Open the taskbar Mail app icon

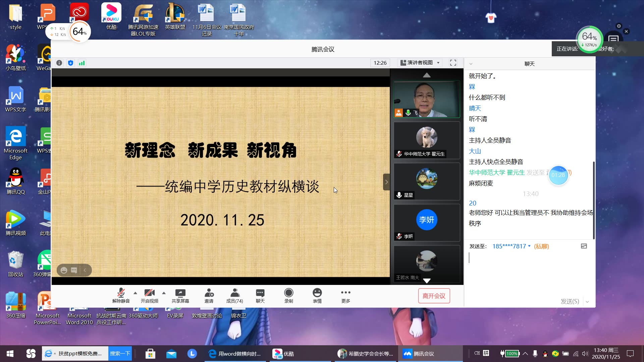[x=171, y=354]
